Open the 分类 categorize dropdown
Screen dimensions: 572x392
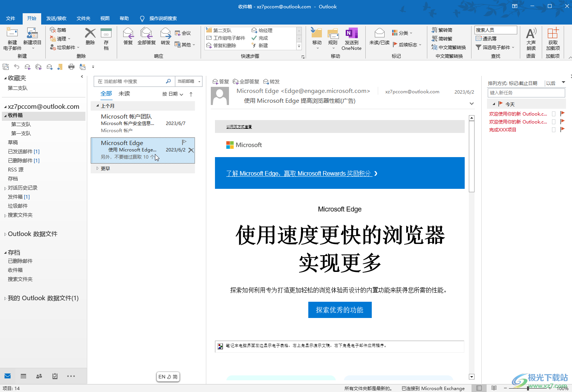point(402,33)
